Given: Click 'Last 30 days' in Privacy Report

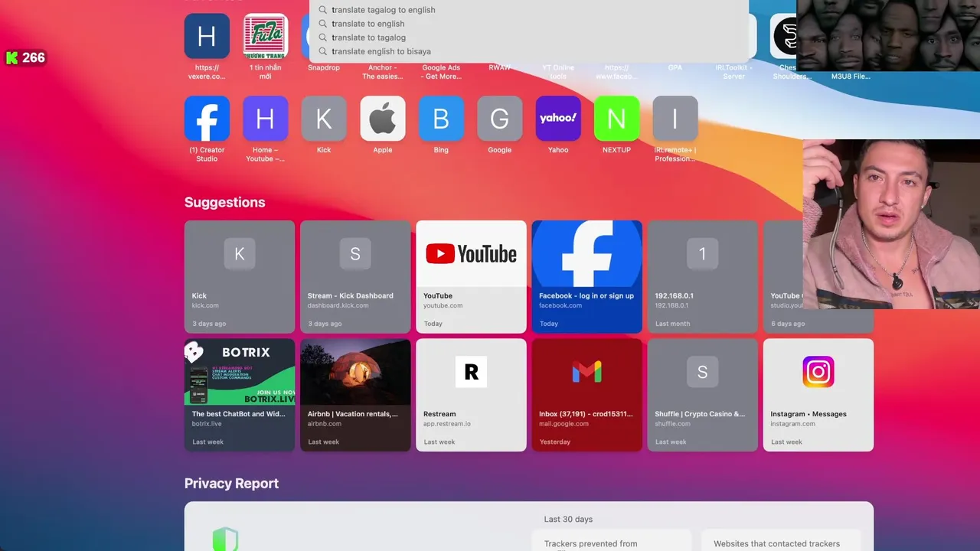Looking at the screenshot, I should pyautogui.click(x=568, y=519).
